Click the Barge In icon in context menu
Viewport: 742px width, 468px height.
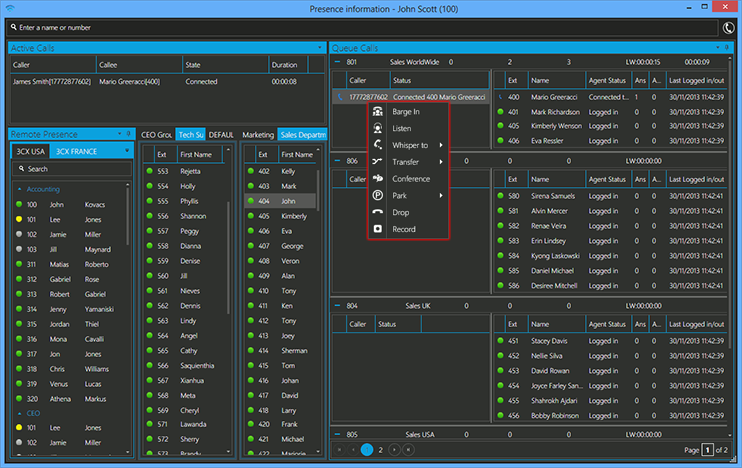(x=378, y=112)
